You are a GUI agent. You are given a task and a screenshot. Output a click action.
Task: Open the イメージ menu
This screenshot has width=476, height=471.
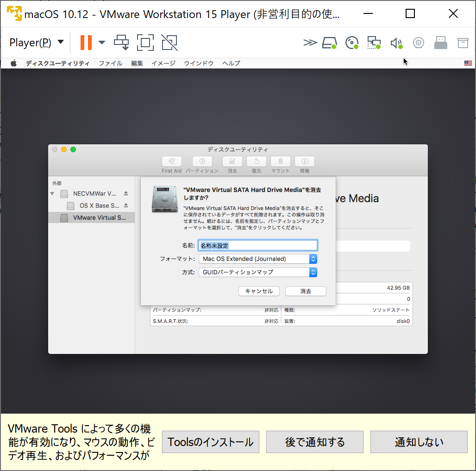[x=163, y=63]
